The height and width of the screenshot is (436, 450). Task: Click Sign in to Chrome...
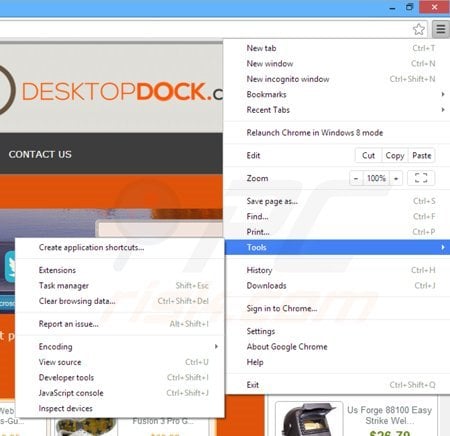337,308
